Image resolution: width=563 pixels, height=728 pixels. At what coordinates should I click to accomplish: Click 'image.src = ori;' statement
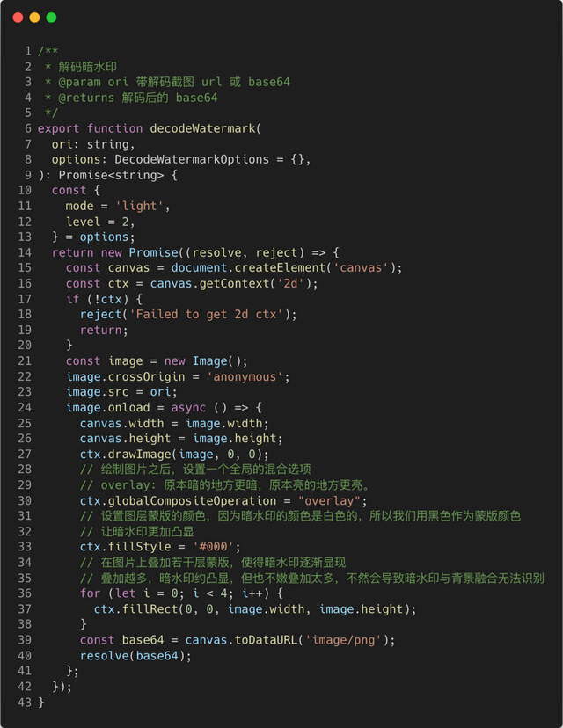(x=121, y=392)
